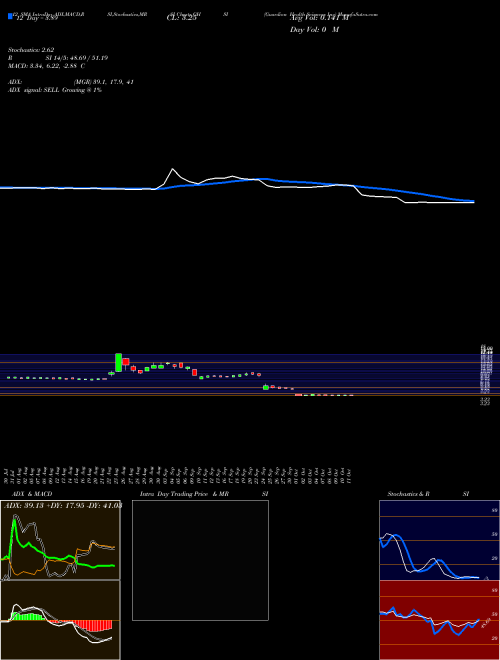Click the empty intraday trading price chart
Image resolution: width=500 pixels, height=660 pixels.
point(200,560)
